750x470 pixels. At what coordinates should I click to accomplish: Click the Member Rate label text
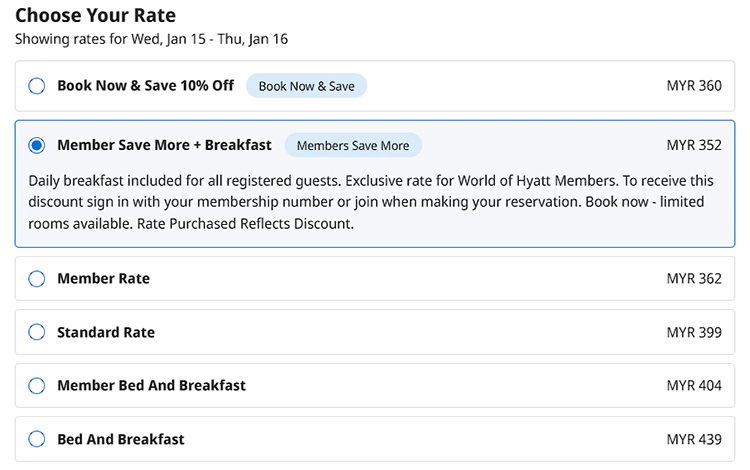pyautogui.click(x=103, y=279)
